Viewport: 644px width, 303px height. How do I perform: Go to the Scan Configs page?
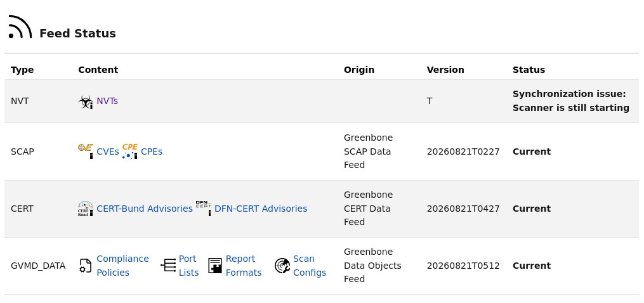[x=309, y=266]
